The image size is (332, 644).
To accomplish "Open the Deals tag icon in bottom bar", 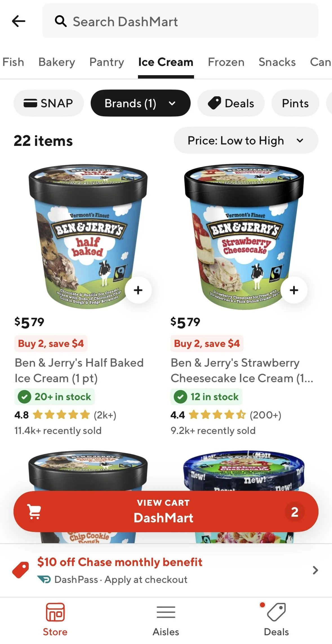I will pyautogui.click(x=277, y=612).
